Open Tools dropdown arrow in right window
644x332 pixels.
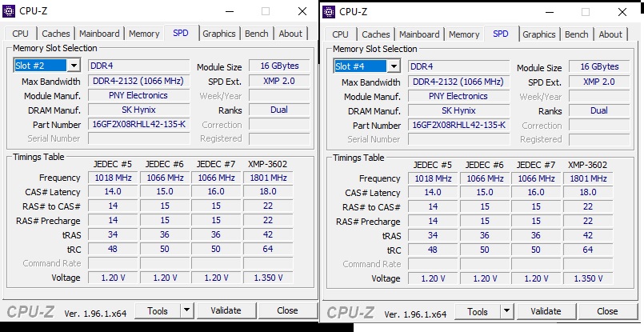pyautogui.click(x=506, y=311)
